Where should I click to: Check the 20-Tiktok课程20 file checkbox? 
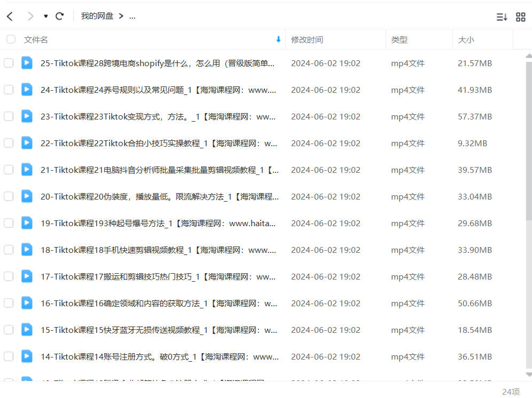pos(9,197)
